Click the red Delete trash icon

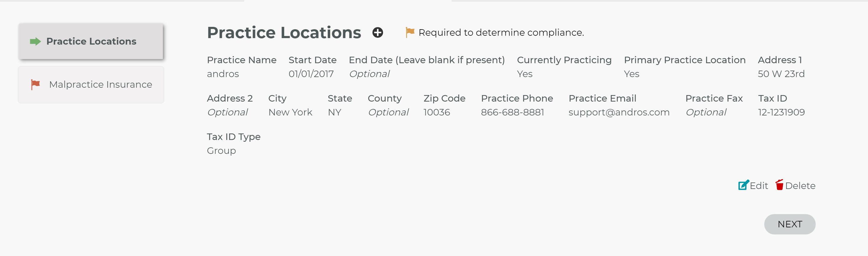click(x=779, y=185)
